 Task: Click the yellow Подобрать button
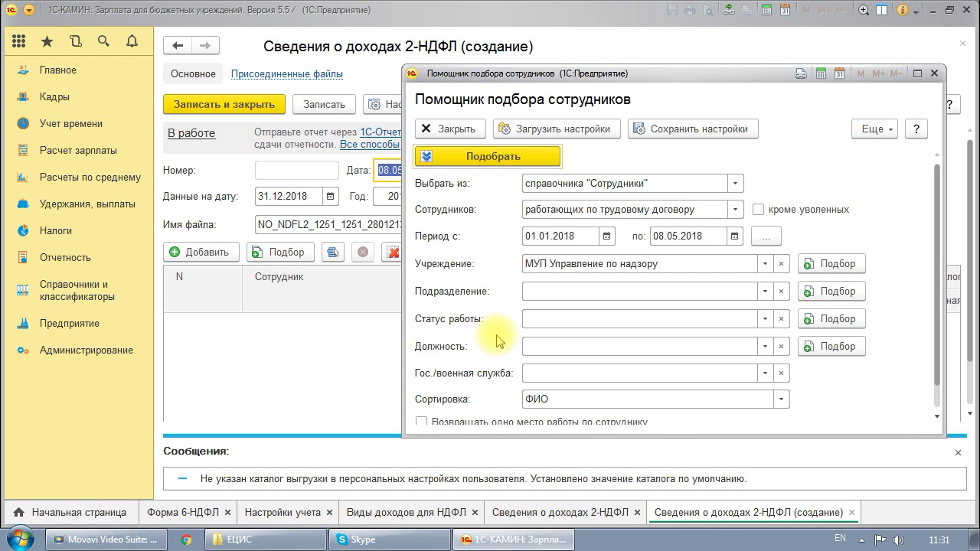pos(488,157)
